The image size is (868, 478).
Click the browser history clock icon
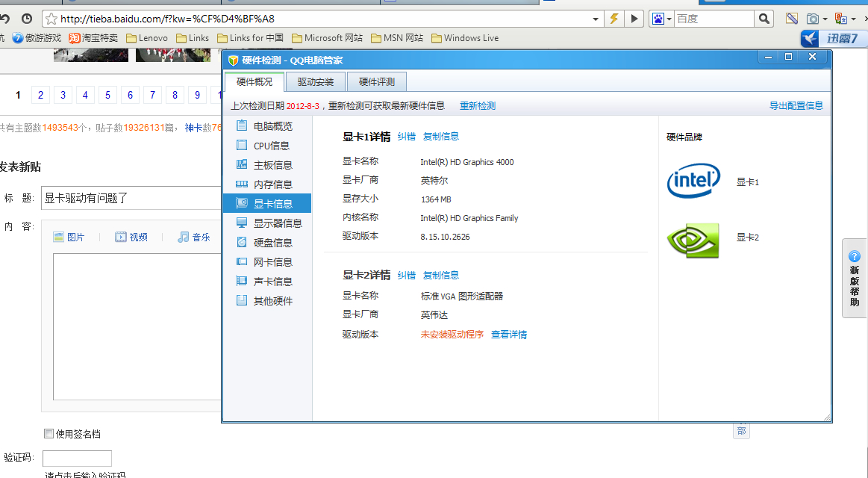pos(27,18)
